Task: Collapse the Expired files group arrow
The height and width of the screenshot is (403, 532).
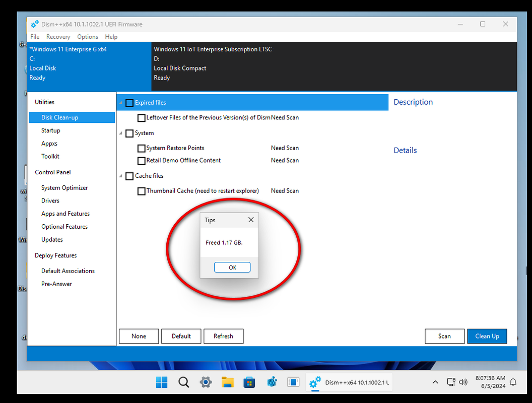Action: (x=121, y=103)
